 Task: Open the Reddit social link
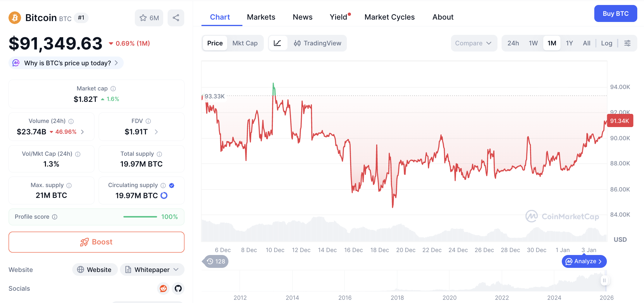(163, 289)
